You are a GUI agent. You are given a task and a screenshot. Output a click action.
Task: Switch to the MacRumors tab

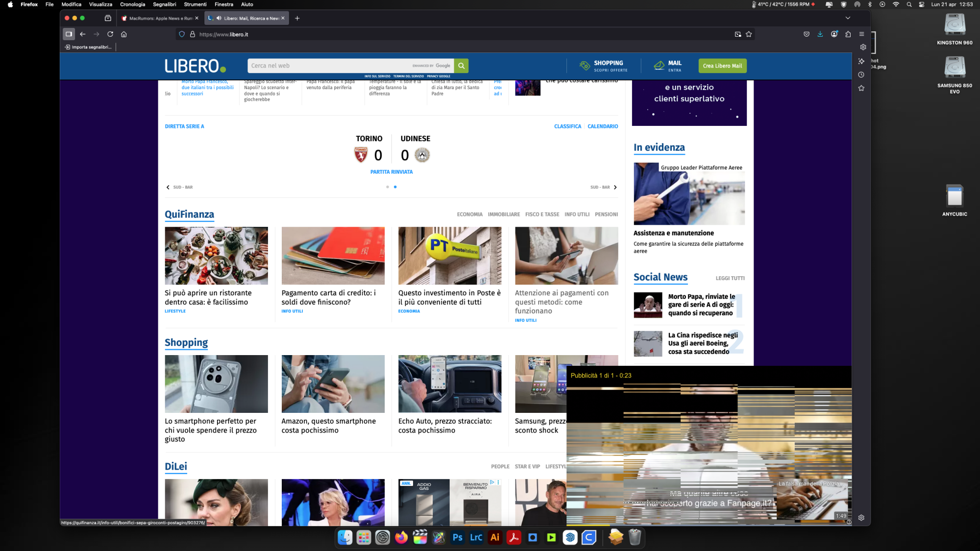tap(157, 18)
